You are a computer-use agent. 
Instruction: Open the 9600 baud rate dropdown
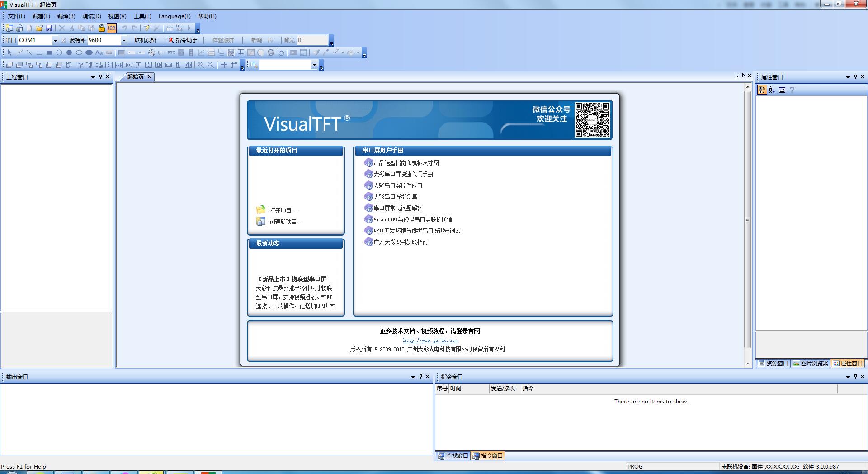tap(124, 40)
